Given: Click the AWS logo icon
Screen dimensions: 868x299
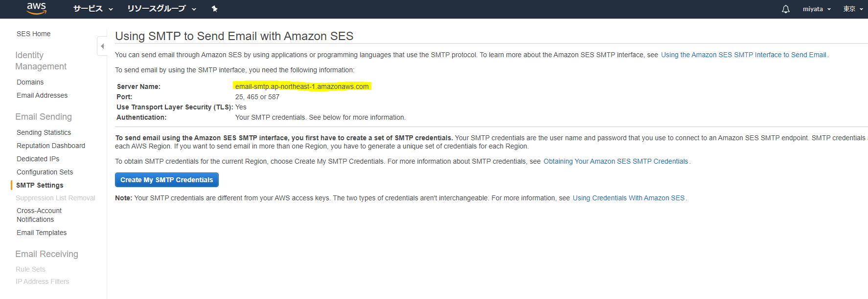Looking at the screenshot, I should (36, 8).
